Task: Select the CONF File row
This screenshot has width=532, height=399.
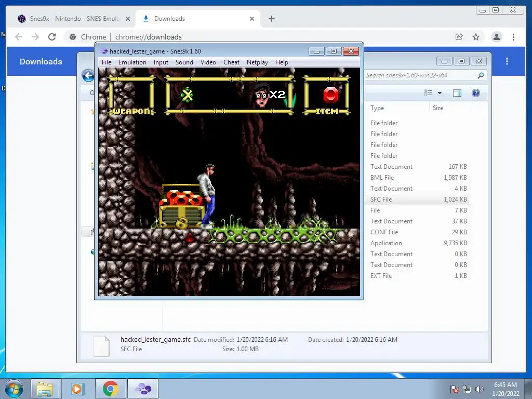Action: pos(417,232)
